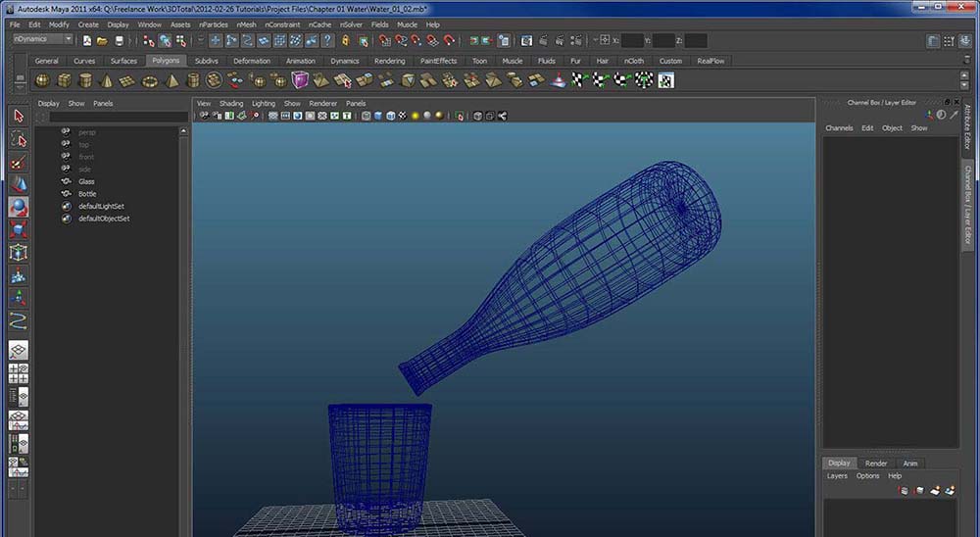This screenshot has width=980, height=537.
Task: Click the open scene folder icon
Action: pos(102,40)
